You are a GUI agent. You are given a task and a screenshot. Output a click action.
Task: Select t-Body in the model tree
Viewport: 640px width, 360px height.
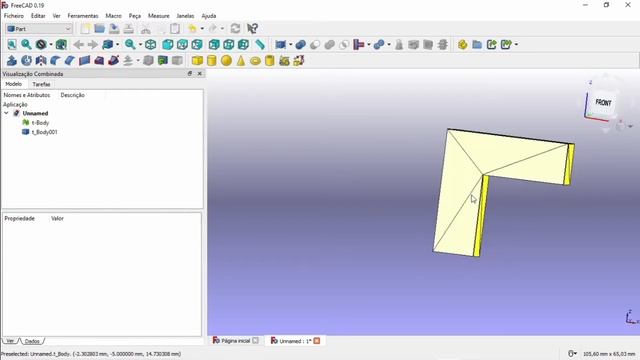[40, 122]
